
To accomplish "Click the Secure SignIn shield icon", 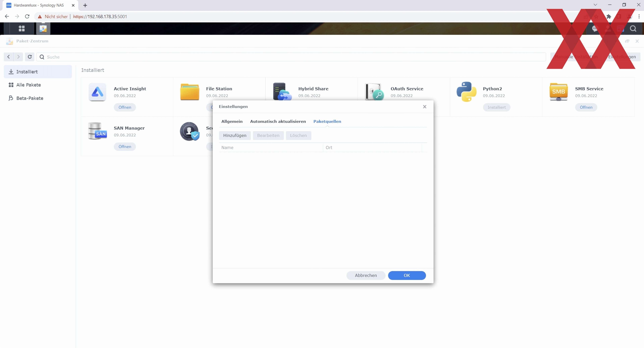I will (x=190, y=131).
